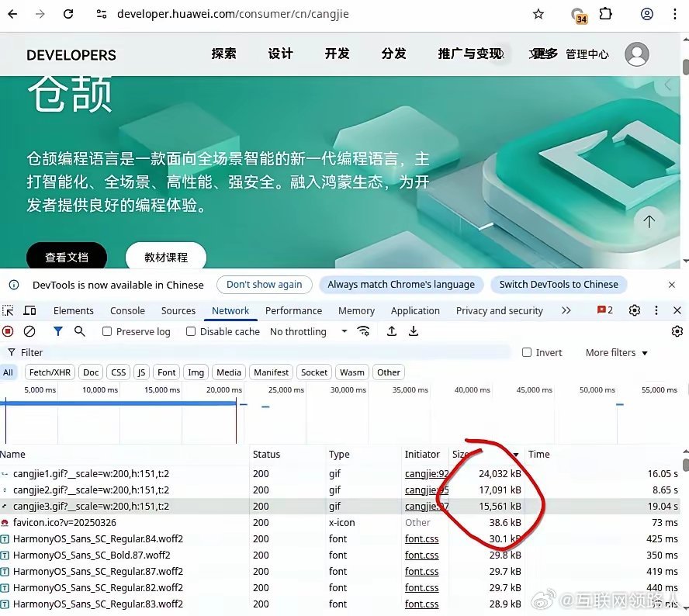Open site information icon in address bar
The width and height of the screenshot is (689, 616).
(102, 14)
